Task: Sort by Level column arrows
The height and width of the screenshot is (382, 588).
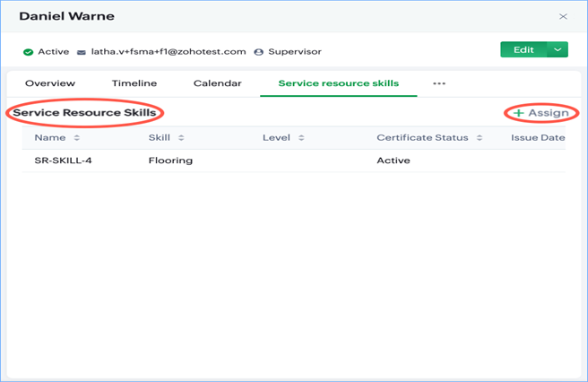Action: tap(301, 138)
